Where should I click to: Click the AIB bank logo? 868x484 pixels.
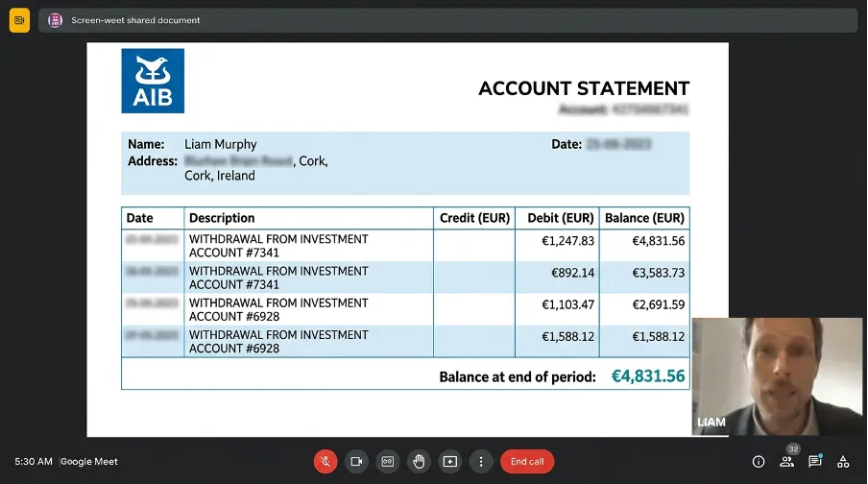point(153,81)
